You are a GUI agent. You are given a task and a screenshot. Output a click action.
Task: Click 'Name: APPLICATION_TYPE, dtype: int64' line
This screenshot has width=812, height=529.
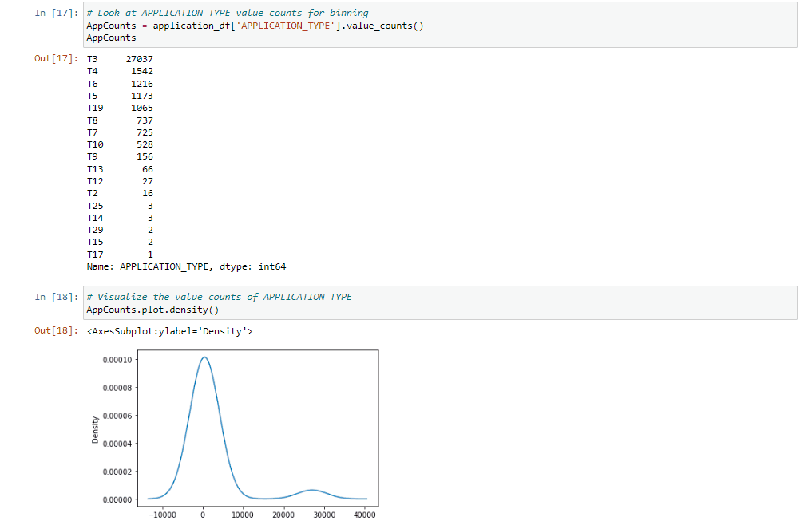coord(186,266)
